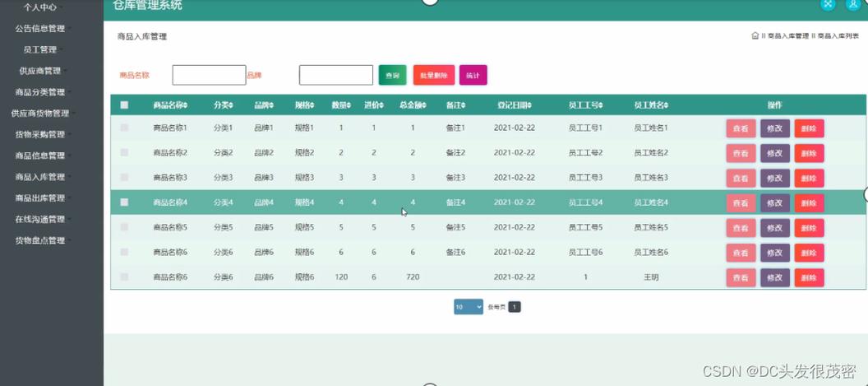Select the 720 total amount cell

pos(413,277)
